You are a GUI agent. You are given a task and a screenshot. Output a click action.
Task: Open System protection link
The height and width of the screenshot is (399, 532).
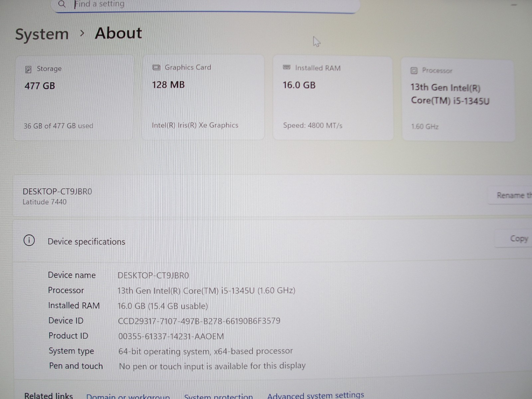[218, 396]
